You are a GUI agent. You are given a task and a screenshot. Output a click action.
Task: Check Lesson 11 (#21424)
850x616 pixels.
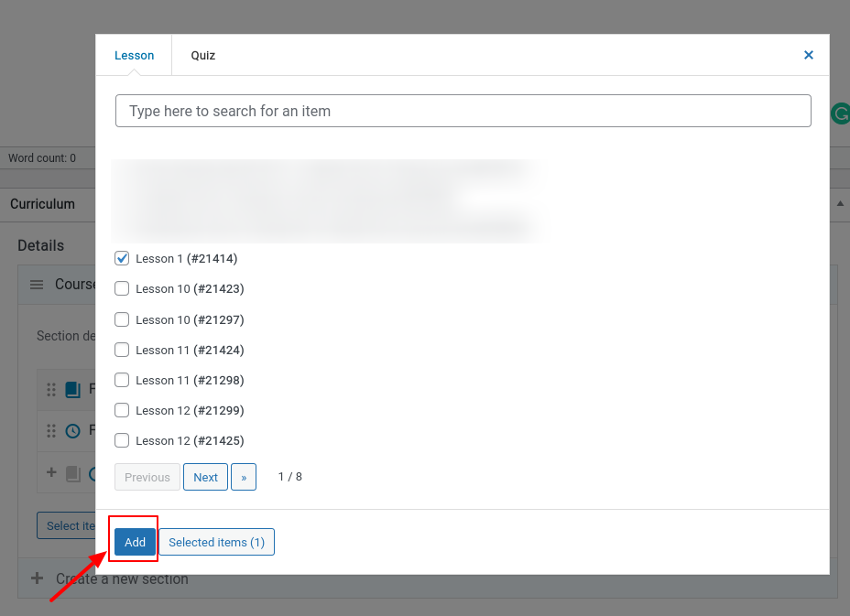(x=122, y=350)
